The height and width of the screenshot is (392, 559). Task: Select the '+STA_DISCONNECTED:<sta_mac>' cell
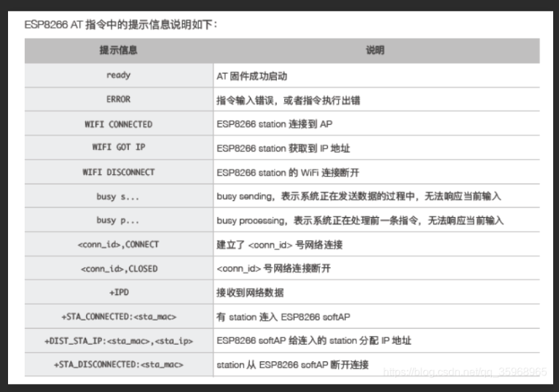click(x=118, y=364)
